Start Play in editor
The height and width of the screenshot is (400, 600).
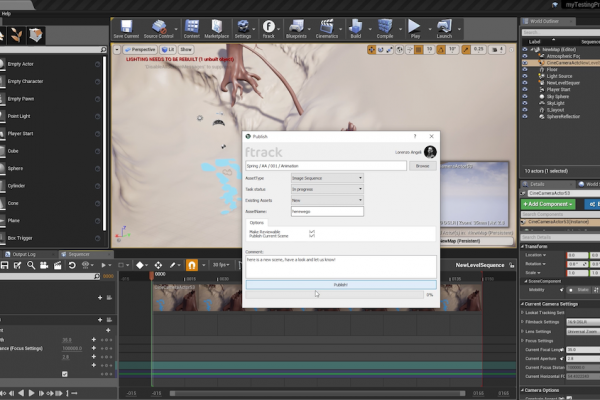(x=415, y=29)
